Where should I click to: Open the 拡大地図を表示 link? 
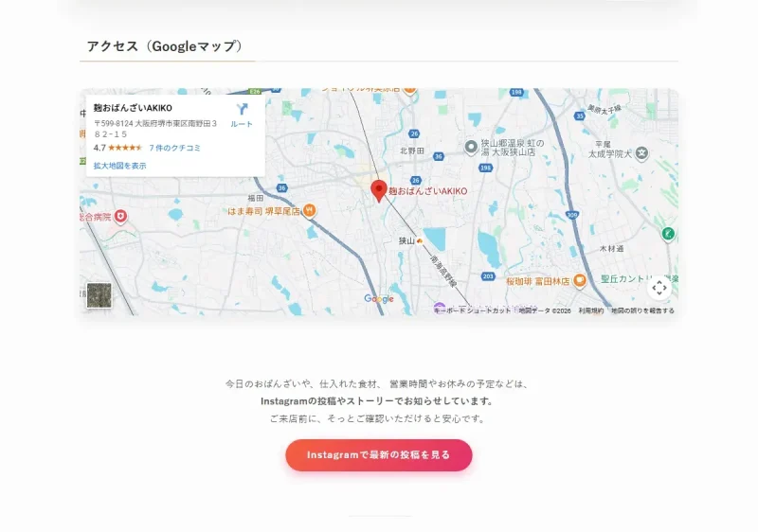pos(119,166)
